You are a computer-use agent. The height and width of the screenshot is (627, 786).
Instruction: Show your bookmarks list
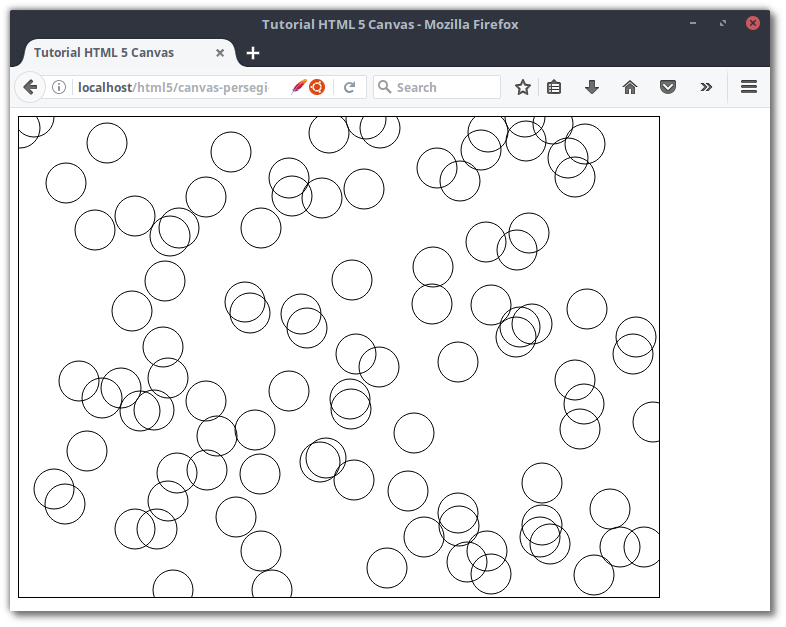pos(554,87)
